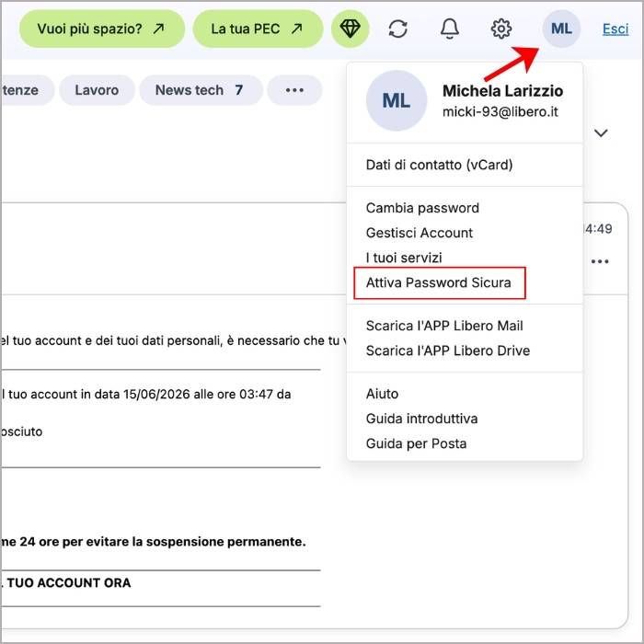Click Scarica l'APP Libero Mail

click(x=444, y=326)
